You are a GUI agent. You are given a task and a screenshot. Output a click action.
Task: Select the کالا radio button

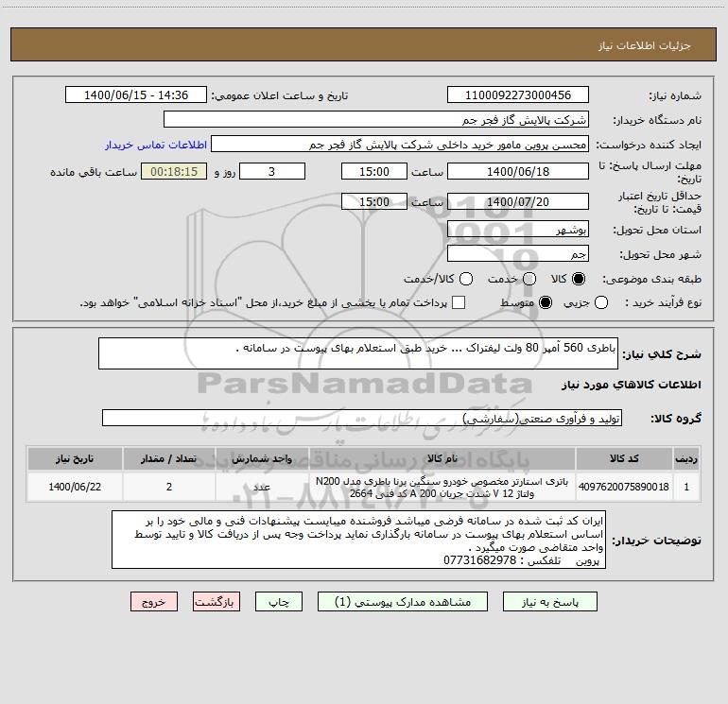coord(579,279)
